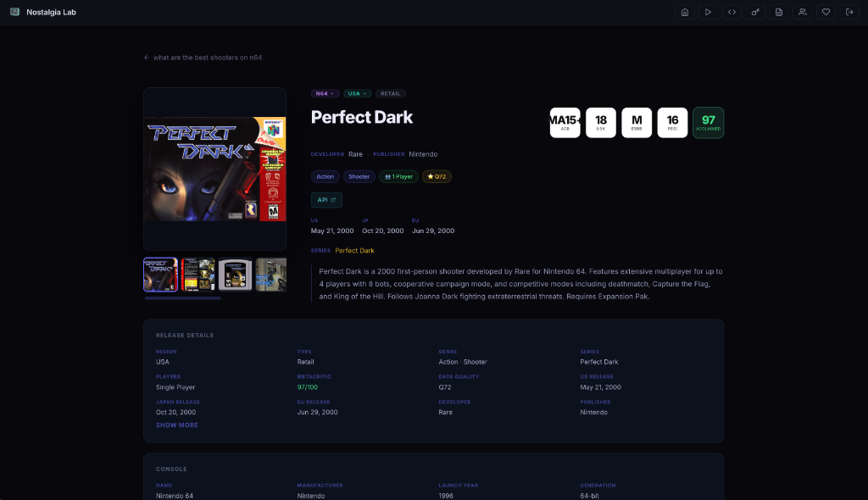Click the Nostalgia Lab title text
868x500 pixels.
click(51, 12)
